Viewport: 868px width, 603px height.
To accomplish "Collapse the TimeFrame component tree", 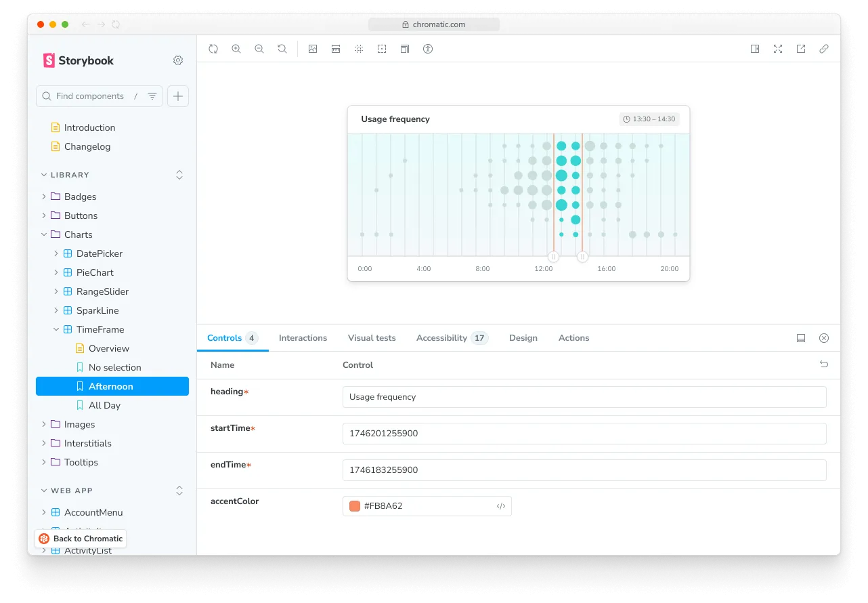I will coord(56,329).
